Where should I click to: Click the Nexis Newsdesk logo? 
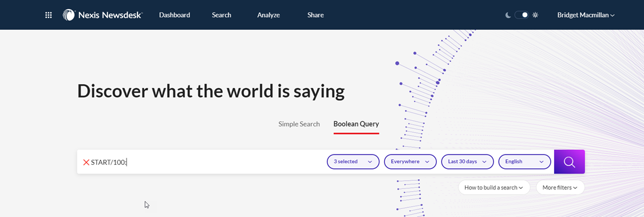pyautogui.click(x=102, y=15)
